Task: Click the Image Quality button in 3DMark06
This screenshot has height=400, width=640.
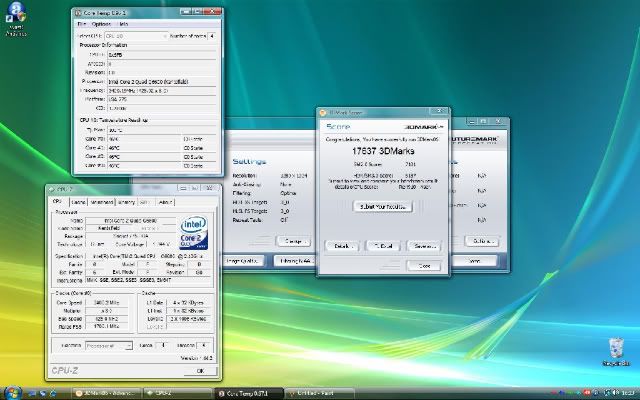Action: [242, 261]
